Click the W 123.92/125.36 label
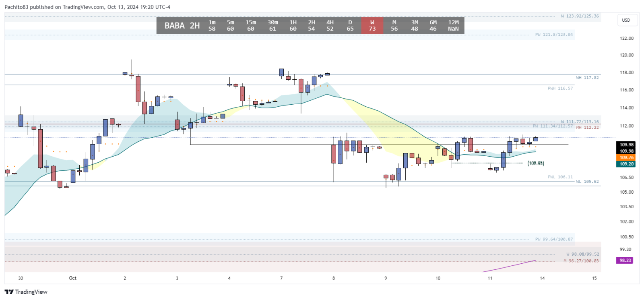 (x=580, y=16)
